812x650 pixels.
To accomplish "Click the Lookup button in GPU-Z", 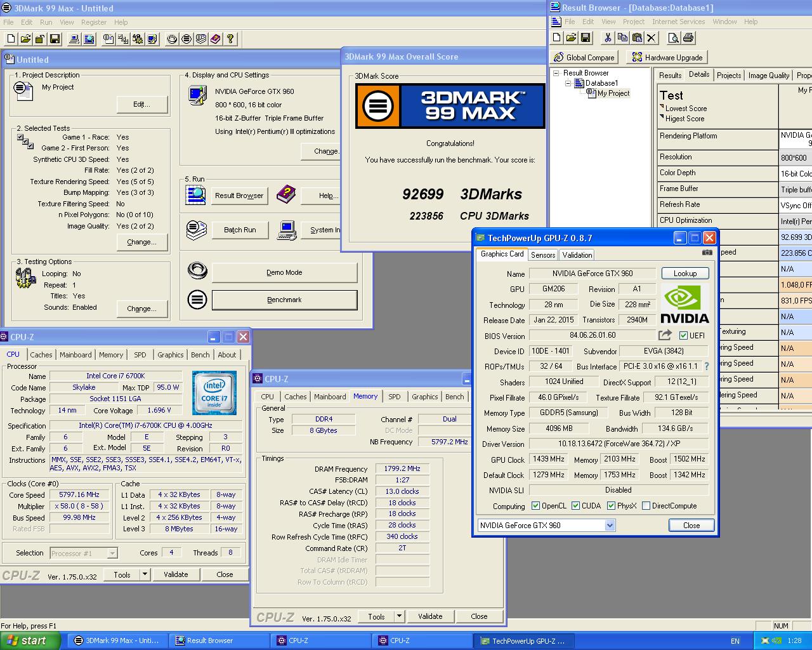I will (x=685, y=274).
